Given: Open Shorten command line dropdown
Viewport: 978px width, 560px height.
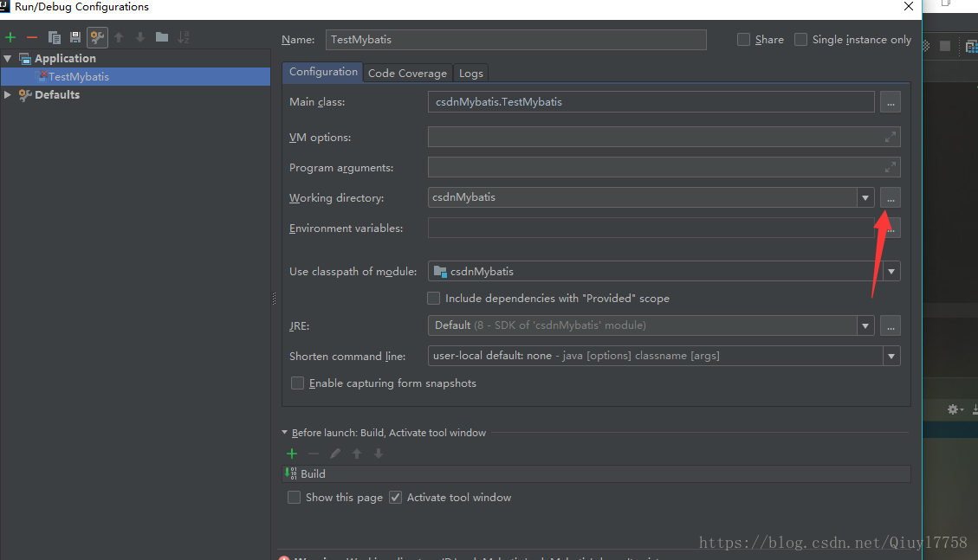Looking at the screenshot, I should [891, 357].
